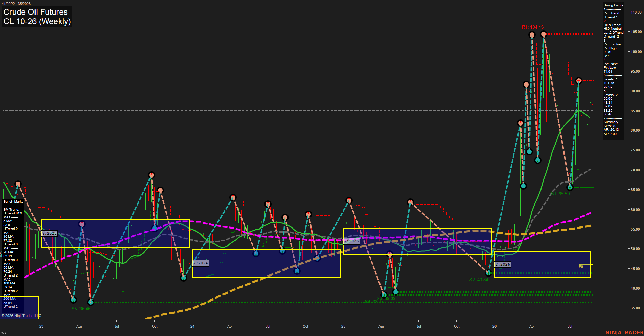Click 'Levels R:' in Swing Pivots panel
The image size is (644, 336).
click(x=611, y=79)
